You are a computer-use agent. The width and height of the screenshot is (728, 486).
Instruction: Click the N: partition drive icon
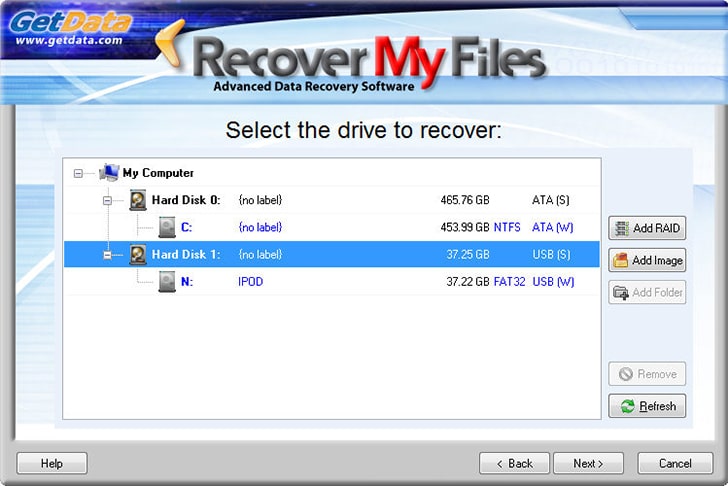(167, 282)
